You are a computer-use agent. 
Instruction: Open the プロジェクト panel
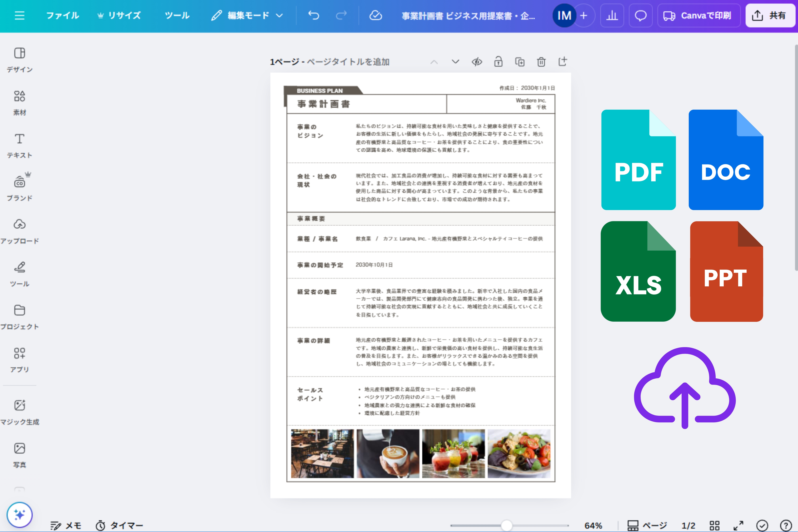[x=20, y=317]
